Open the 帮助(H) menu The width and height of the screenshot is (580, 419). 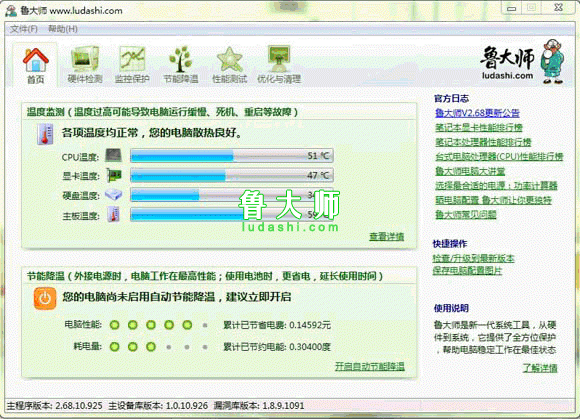[x=63, y=29]
